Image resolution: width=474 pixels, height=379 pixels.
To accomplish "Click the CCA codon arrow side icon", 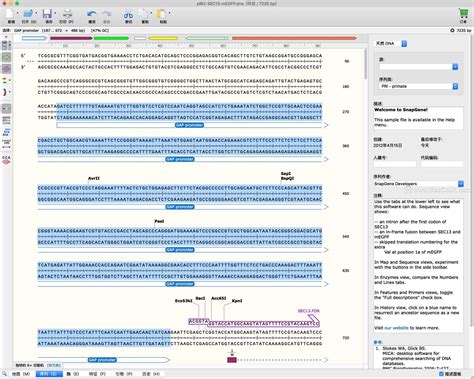I will pos(6,160).
